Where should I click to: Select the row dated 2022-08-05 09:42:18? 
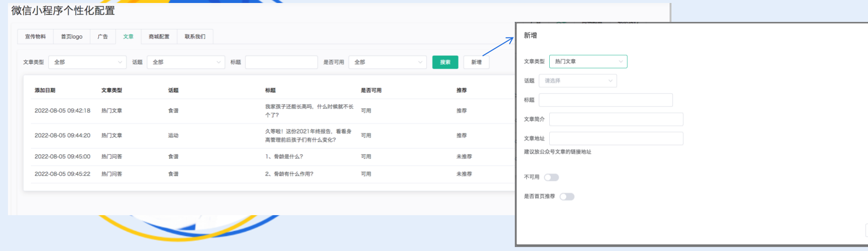(273, 111)
